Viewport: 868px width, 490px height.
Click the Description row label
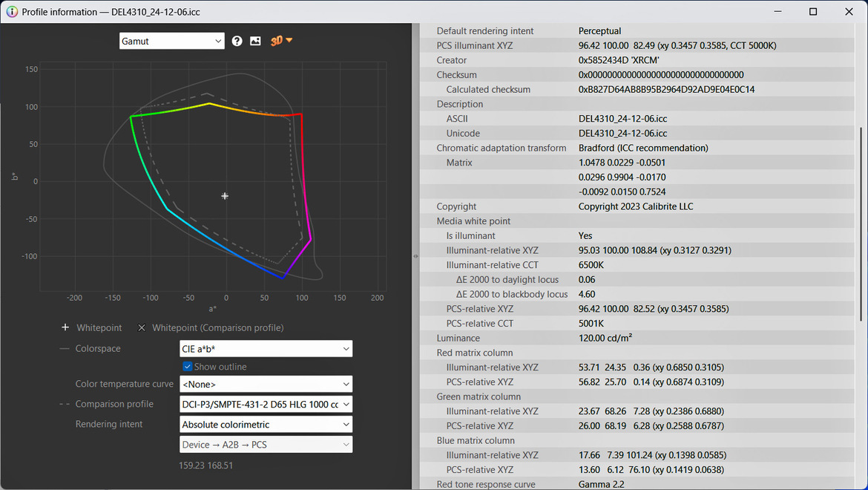click(x=459, y=104)
